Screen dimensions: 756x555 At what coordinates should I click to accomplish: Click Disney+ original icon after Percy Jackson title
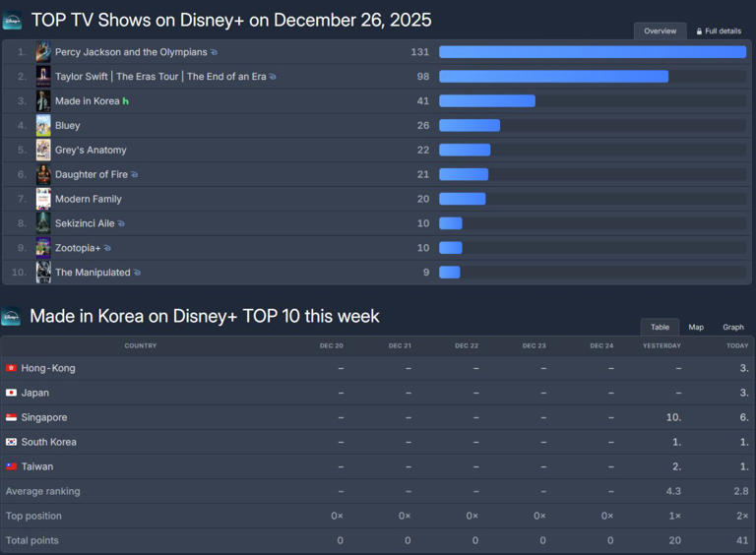(215, 52)
